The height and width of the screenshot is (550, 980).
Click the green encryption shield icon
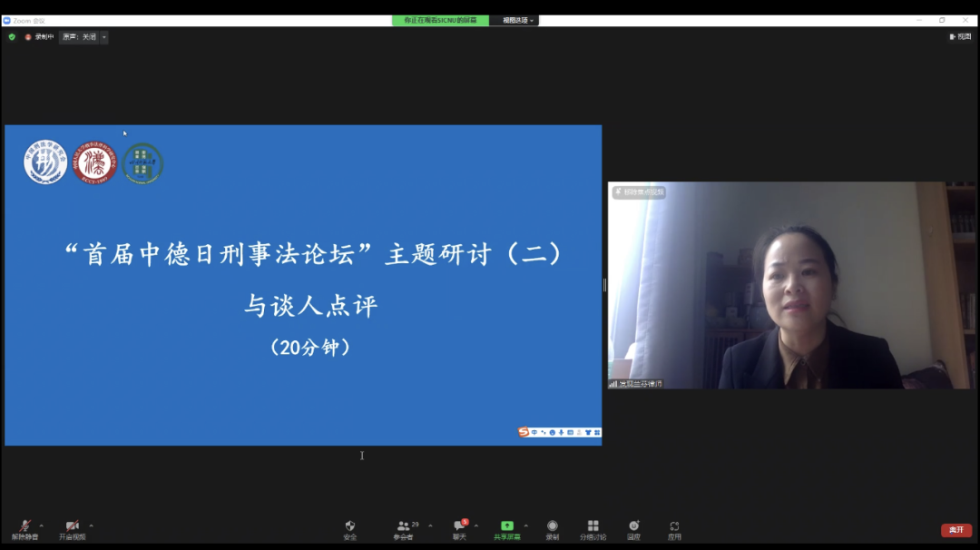click(12, 37)
